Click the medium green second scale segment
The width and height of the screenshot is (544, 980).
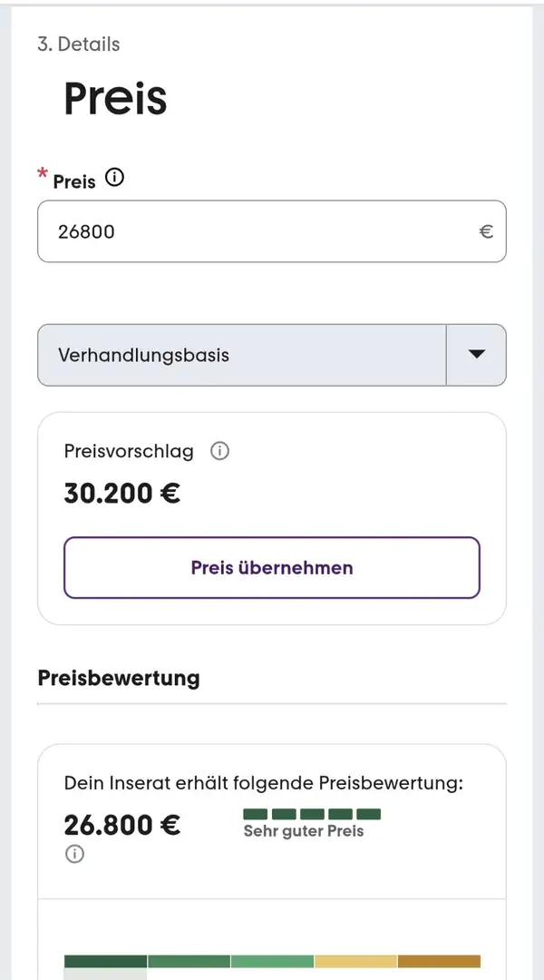click(x=189, y=961)
